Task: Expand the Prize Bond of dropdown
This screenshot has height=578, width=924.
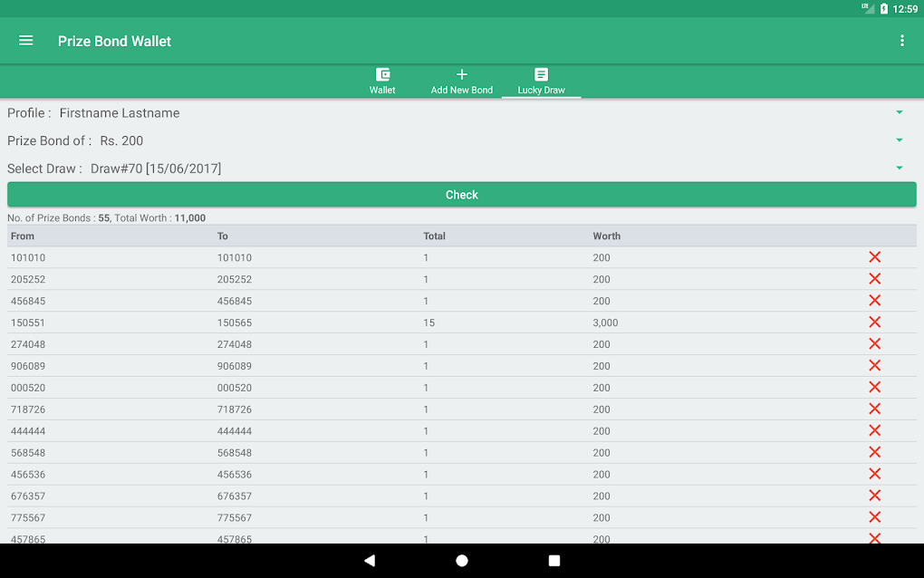Action: [900, 140]
